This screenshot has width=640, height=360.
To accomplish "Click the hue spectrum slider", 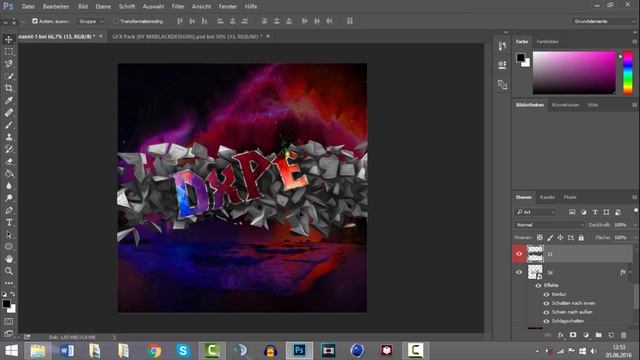I will 628,73.
